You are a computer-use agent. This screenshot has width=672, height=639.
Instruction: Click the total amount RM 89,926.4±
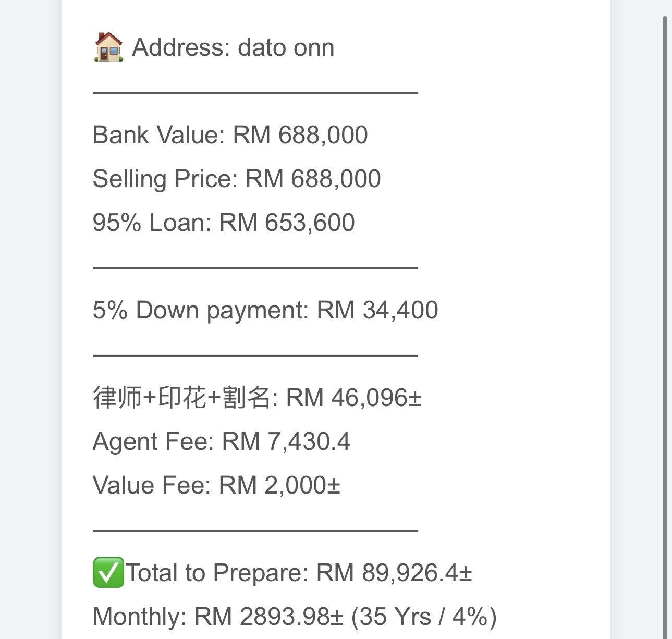pos(394,573)
